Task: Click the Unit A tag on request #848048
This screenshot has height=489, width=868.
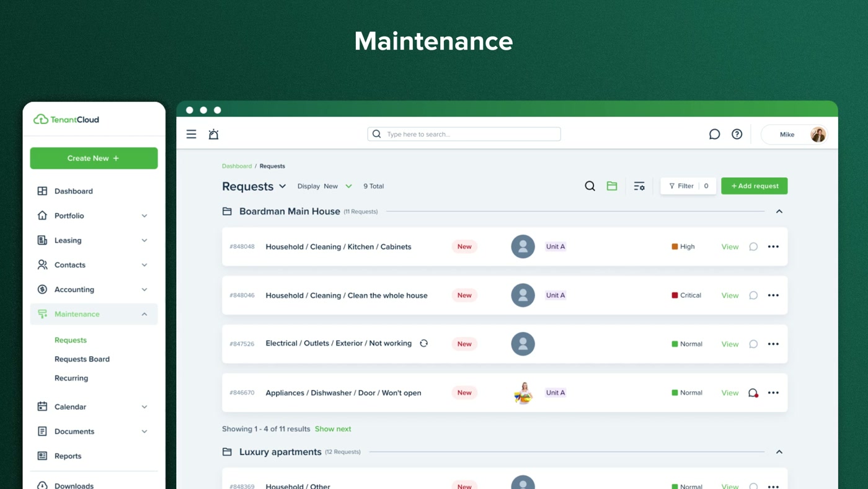Action: click(556, 246)
